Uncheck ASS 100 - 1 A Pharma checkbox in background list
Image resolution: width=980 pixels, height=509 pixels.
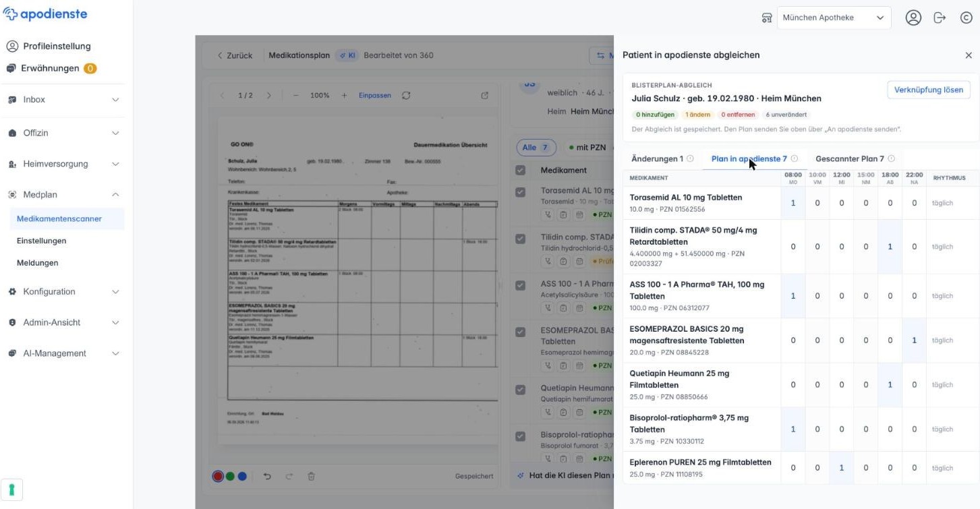coord(520,285)
